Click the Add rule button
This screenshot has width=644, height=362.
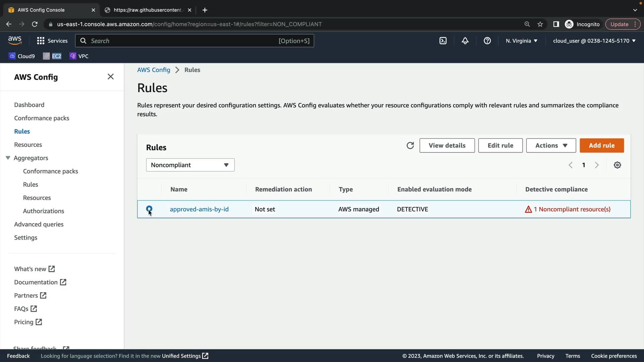click(601, 145)
